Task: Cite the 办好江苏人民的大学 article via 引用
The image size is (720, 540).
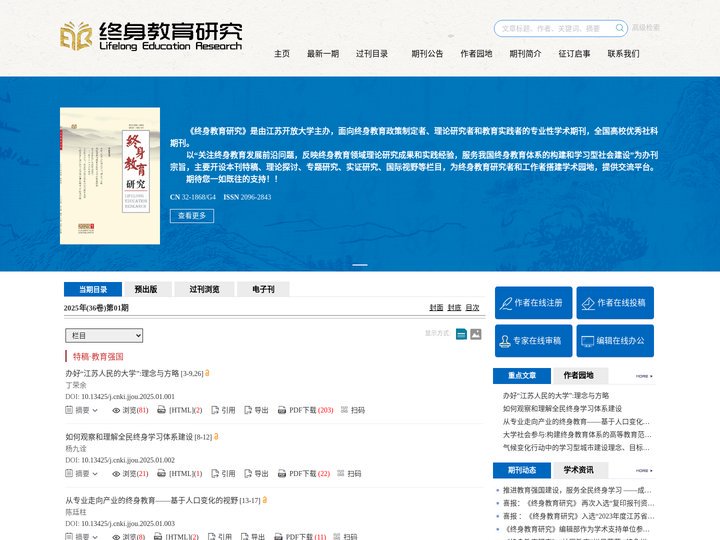Action: point(223,410)
